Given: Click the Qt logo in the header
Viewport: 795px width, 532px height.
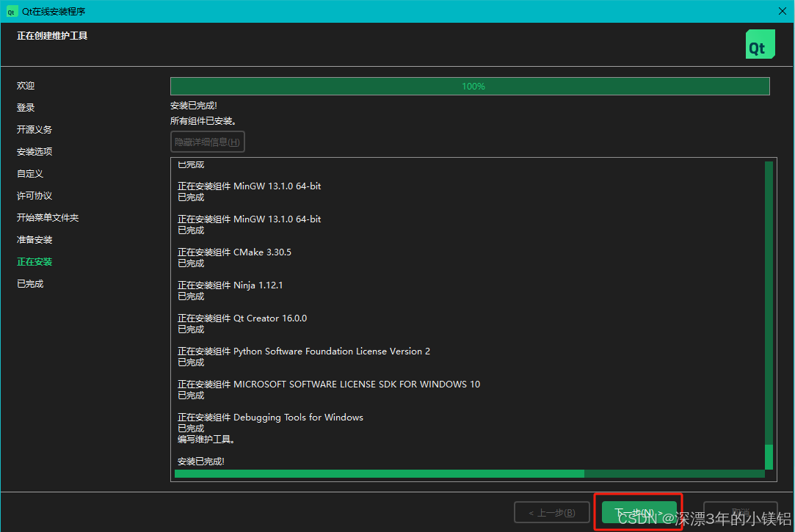Looking at the screenshot, I should [760, 44].
